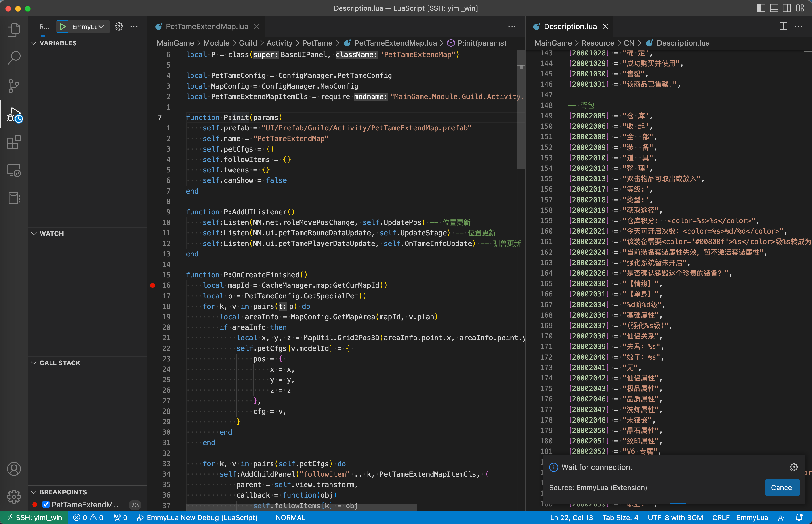Open the Search view icon
The image size is (812, 524).
pyautogui.click(x=14, y=58)
